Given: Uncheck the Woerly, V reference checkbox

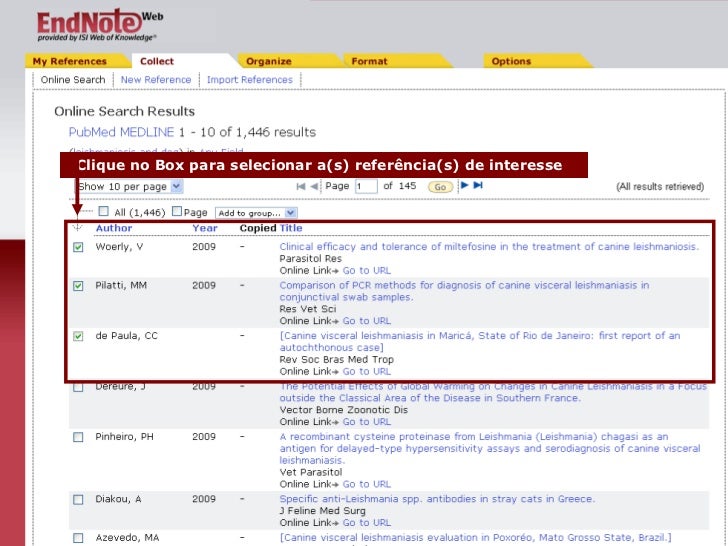Looking at the screenshot, I should (x=78, y=248).
